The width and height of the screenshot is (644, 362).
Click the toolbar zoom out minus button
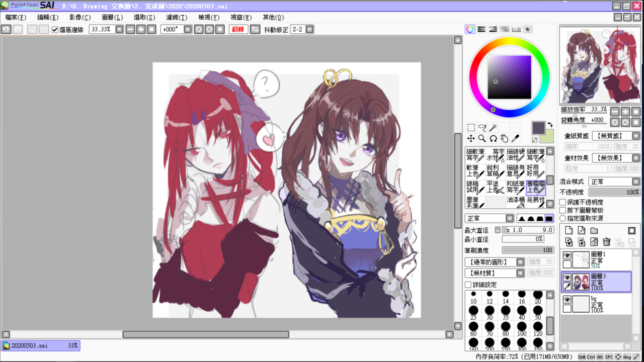tap(130, 30)
